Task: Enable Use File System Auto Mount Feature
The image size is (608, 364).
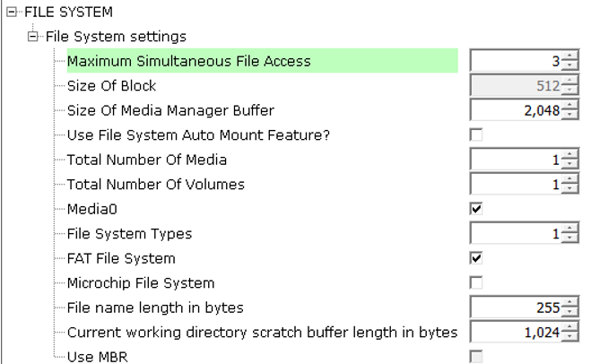Action: (x=476, y=135)
